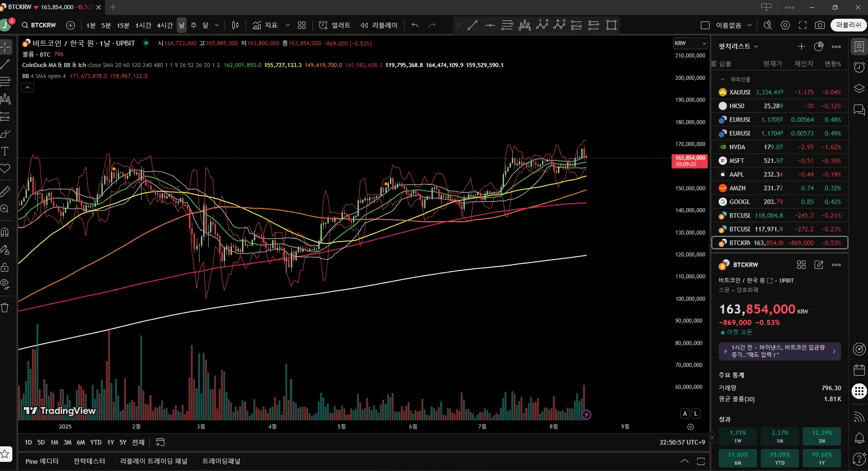Select the 1시간 timeframe
Screen dimensions: 868x471
tap(143, 25)
